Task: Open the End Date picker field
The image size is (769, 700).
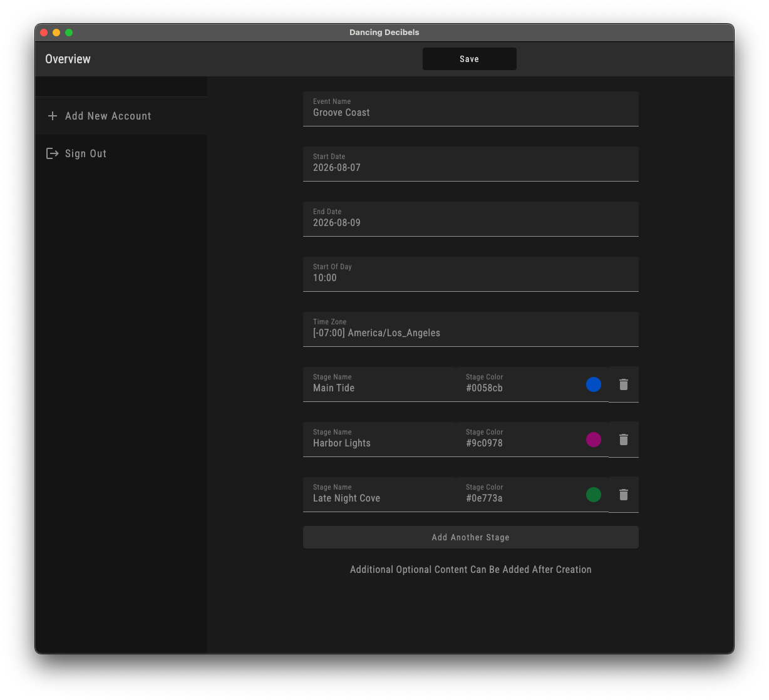Action: click(x=470, y=219)
